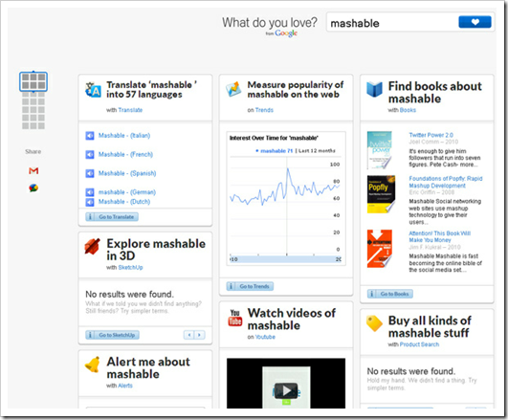This screenshot has width=508, height=420.
Task: Select the top grid page navigator
Action: [x=33, y=81]
